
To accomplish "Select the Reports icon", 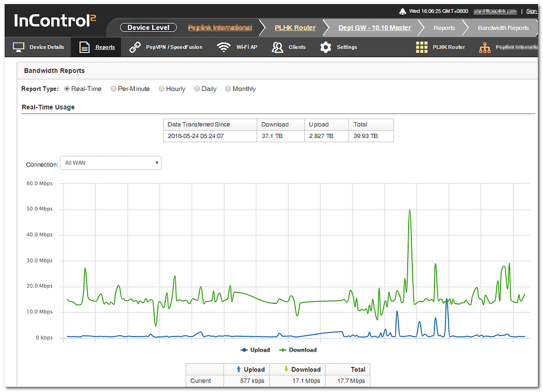I will click(x=84, y=47).
